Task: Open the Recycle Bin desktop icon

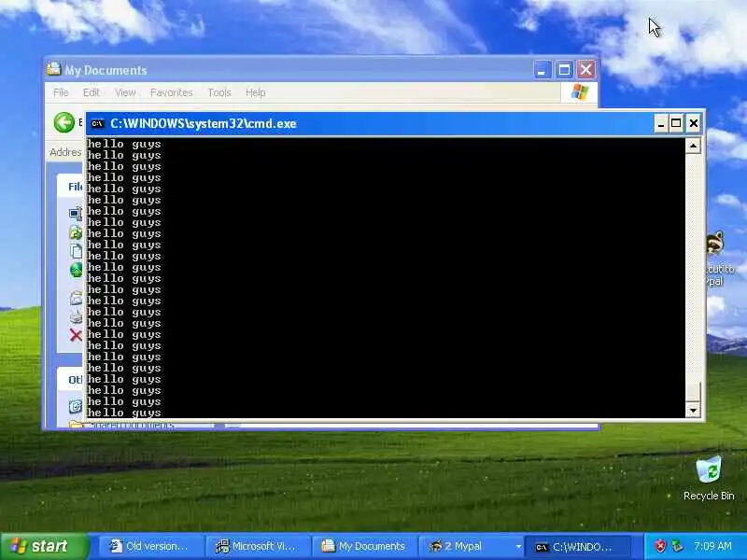Action: pos(709,479)
